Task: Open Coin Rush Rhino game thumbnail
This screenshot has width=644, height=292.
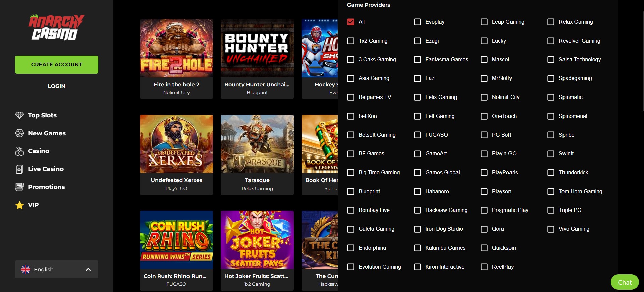Action: (176, 240)
